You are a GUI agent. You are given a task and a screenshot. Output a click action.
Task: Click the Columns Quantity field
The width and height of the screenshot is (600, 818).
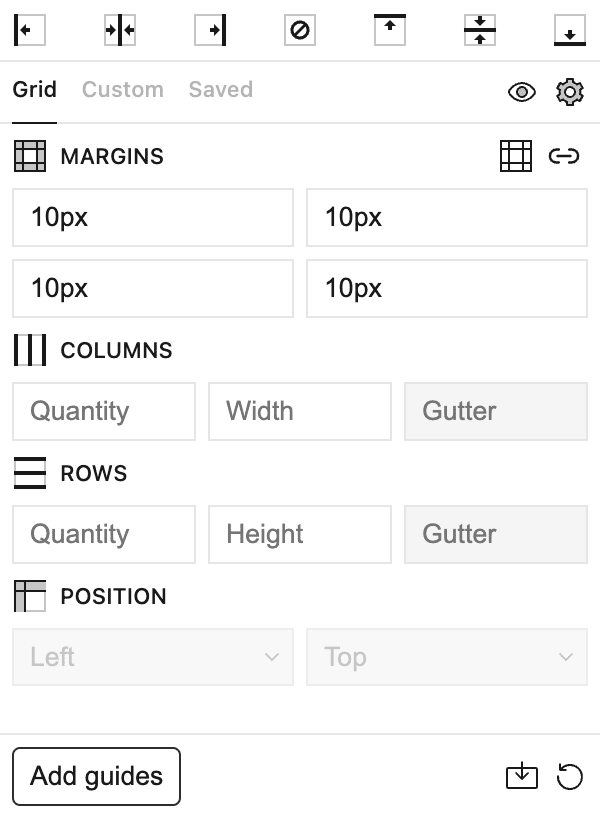tap(104, 411)
